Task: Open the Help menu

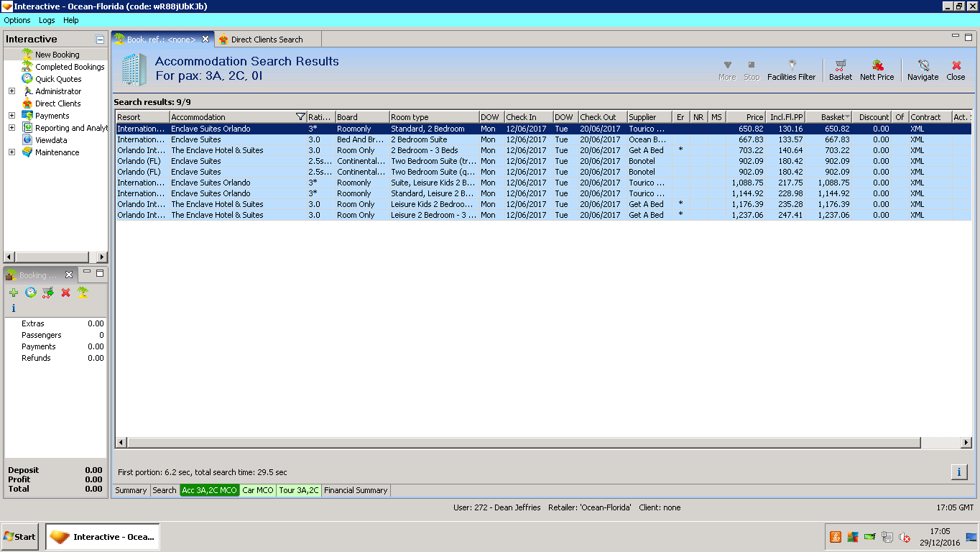Action: (x=71, y=20)
